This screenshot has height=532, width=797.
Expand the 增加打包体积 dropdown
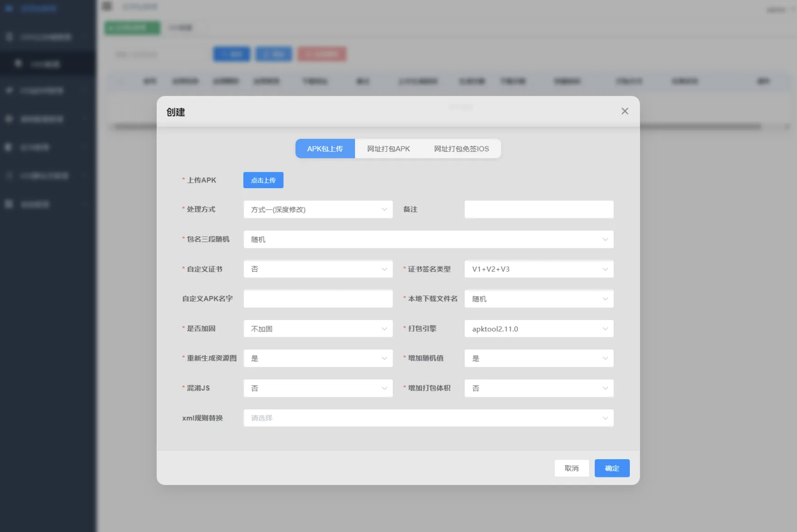(x=539, y=388)
